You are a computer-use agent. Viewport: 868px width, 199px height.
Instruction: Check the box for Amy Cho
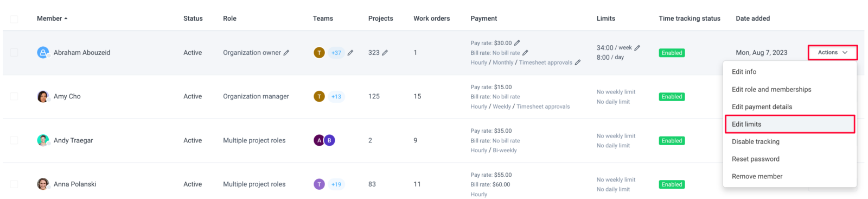14,97
